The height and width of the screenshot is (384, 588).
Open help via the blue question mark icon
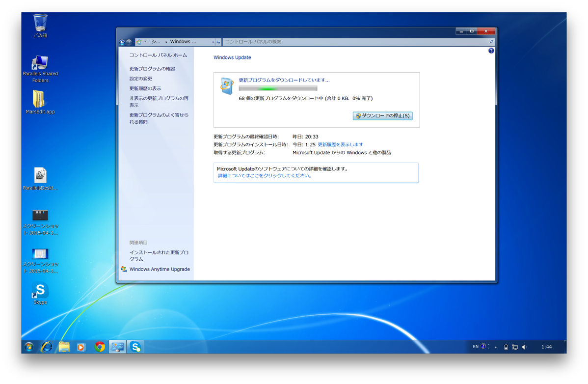click(491, 51)
